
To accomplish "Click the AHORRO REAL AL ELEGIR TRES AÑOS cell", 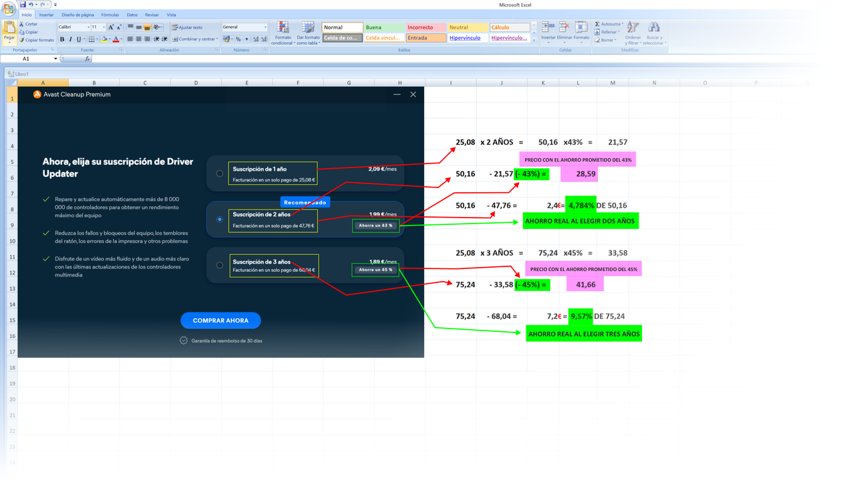I will pos(584,334).
